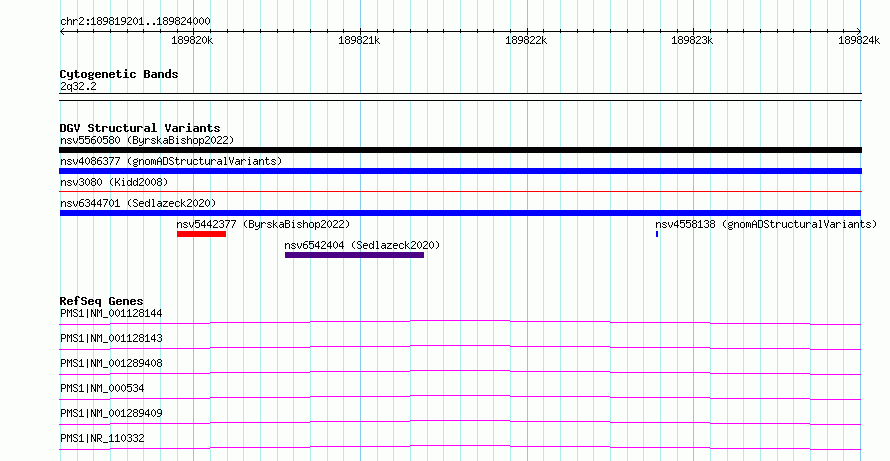Open the nsv4558138 (gnomADStructuralVariants) label

[766, 224]
